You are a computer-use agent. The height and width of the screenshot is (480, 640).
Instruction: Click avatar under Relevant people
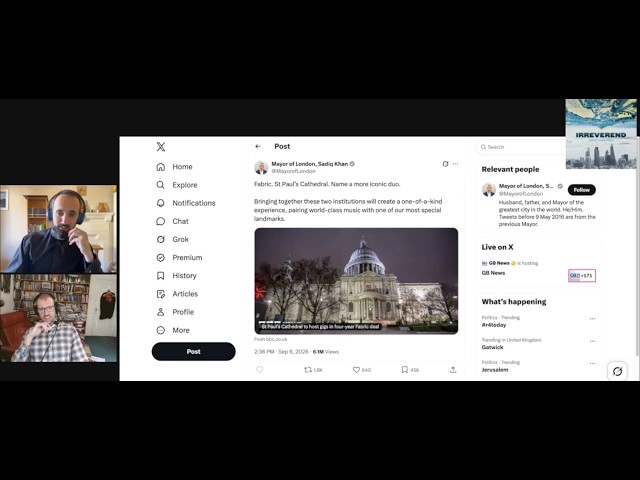pos(489,189)
